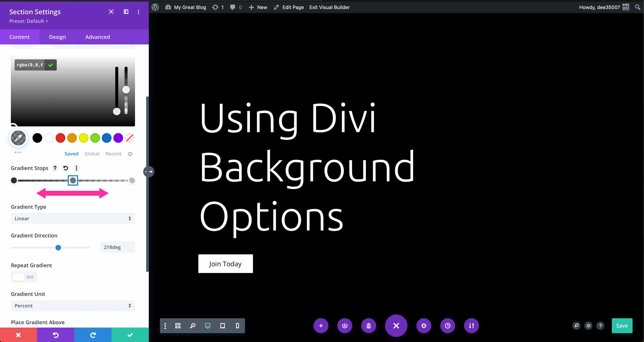Open the admin bar search magnifier
This screenshot has width=644, height=342.
click(638, 7)
